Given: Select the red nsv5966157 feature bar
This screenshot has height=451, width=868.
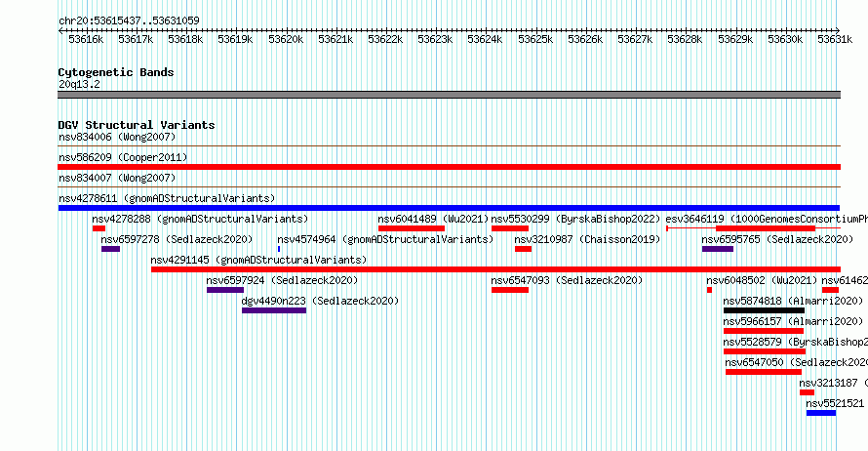Looking at the screenshot, I should pos(764,331).
